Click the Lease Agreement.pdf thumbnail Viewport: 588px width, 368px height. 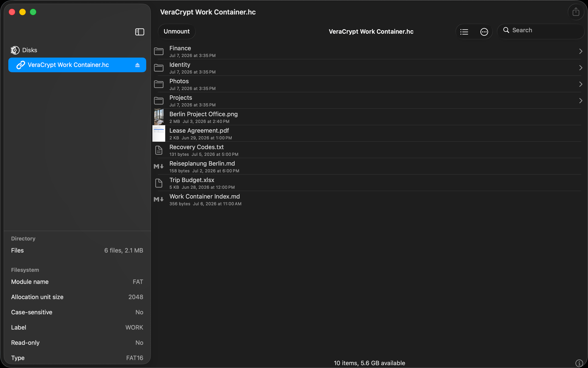click(x=159, y=134)
